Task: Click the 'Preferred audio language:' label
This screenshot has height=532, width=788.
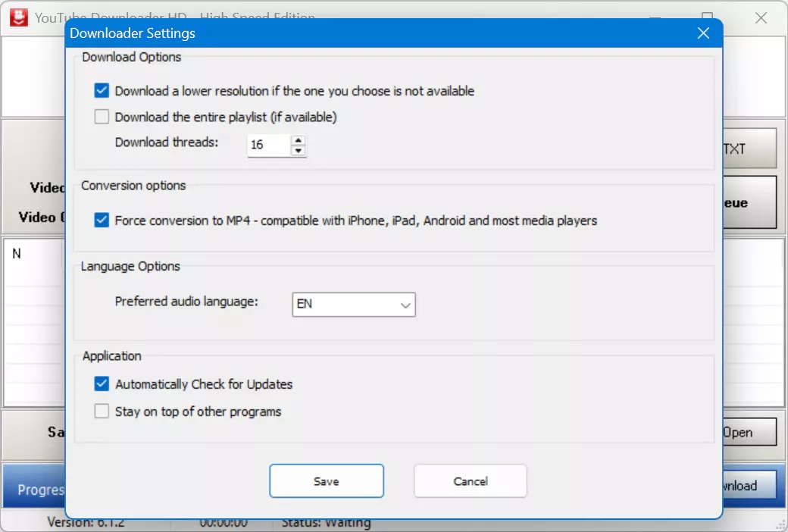Action: click(186, 301)
